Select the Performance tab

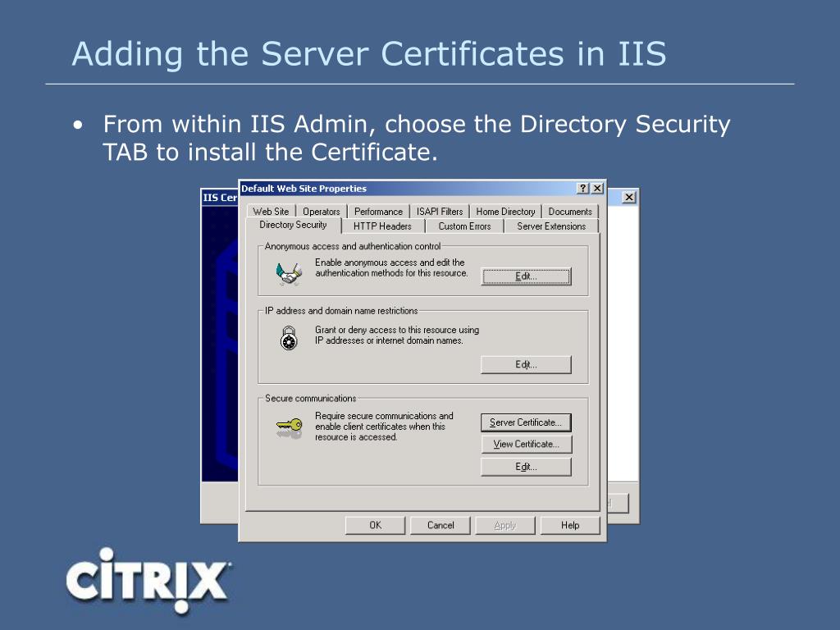coord(378,212)
